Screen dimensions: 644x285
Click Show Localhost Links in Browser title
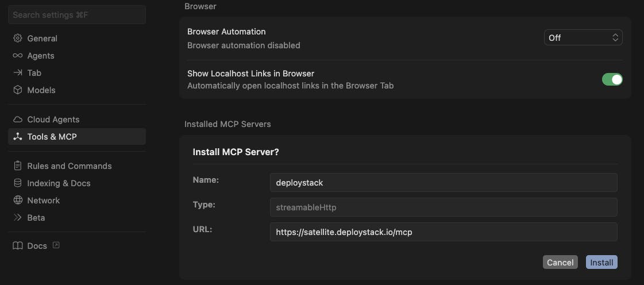(x=250, y=74)
